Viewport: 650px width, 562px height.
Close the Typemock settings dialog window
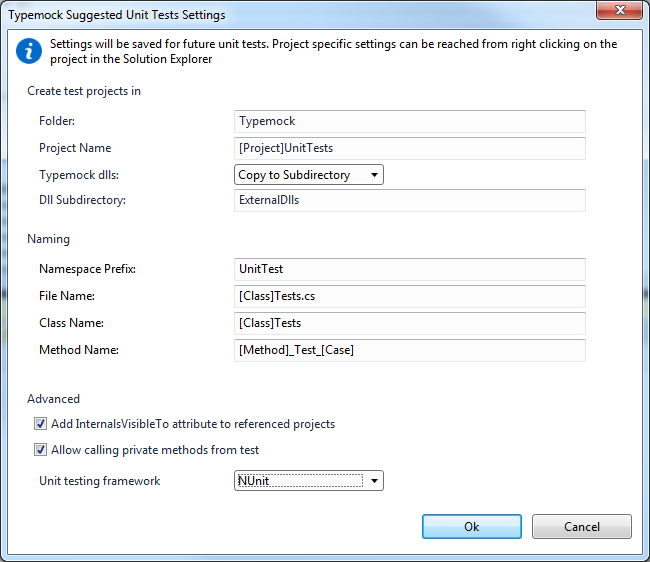coord(619,13)
